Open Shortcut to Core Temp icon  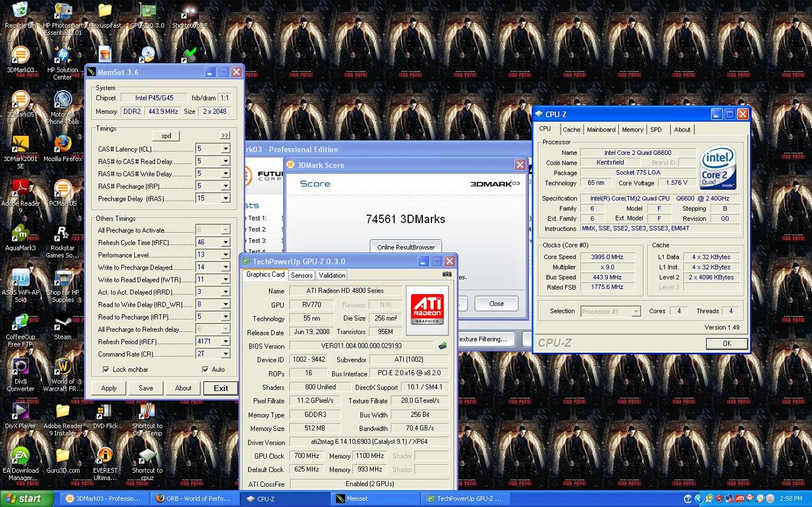(x=147, y=419)
